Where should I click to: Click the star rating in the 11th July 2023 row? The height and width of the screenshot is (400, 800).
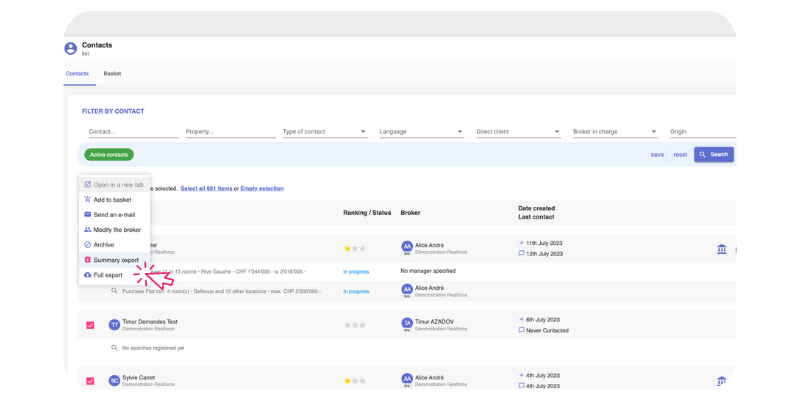(x=355, y=248)
